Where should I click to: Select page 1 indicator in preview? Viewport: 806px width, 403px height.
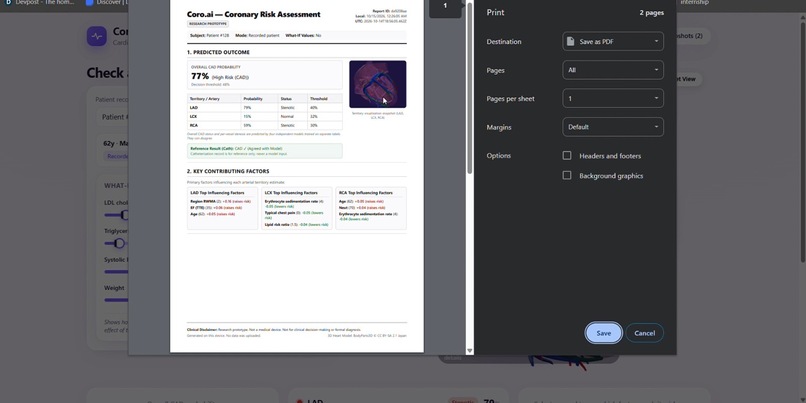coord(445,6)
